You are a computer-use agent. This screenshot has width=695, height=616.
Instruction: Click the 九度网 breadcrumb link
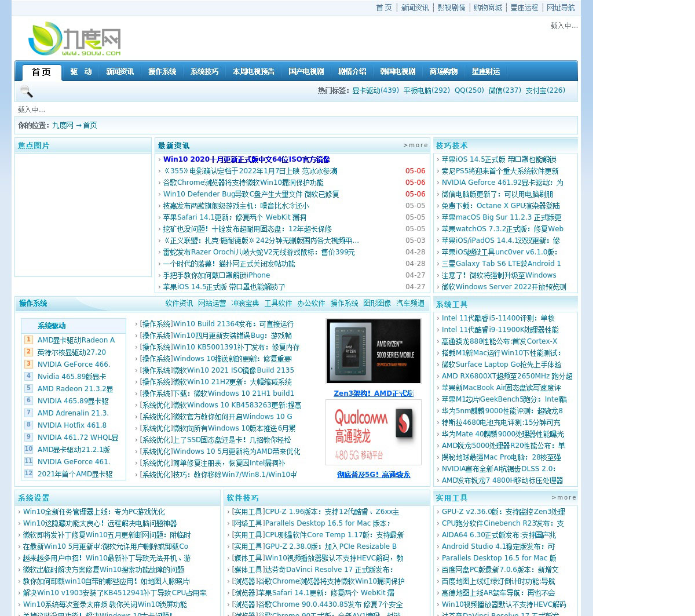[x=63, y=125]
